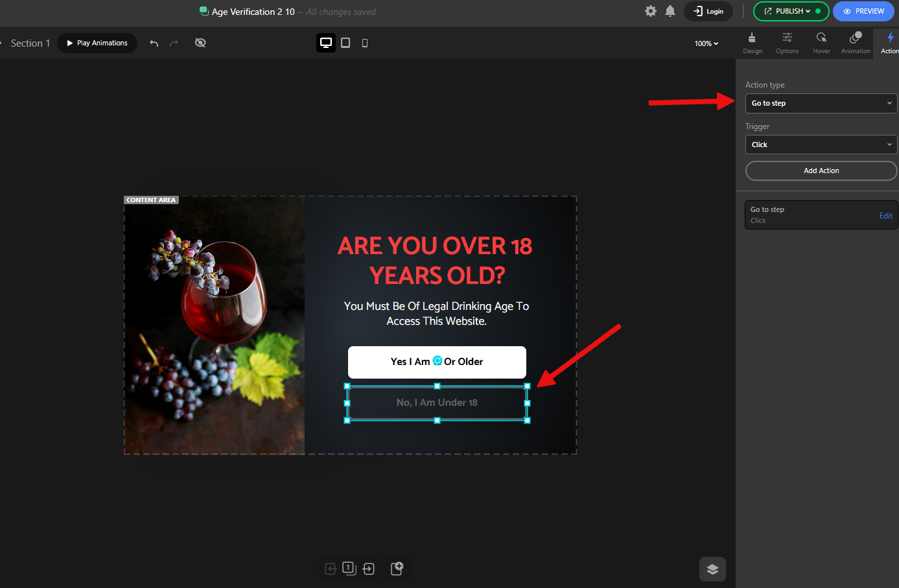
Task: Open the settings gear icon
Action: coord(651,11)
